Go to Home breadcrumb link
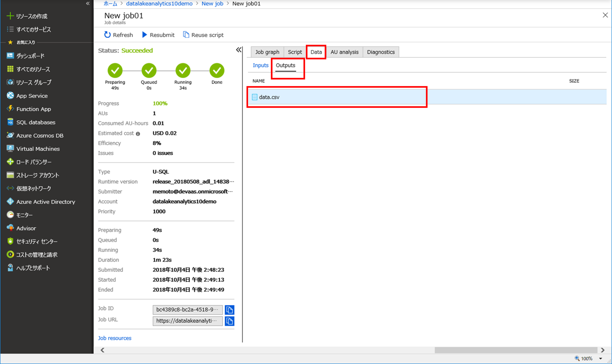This screenshot has height=364, width=612. click(110, 3)
